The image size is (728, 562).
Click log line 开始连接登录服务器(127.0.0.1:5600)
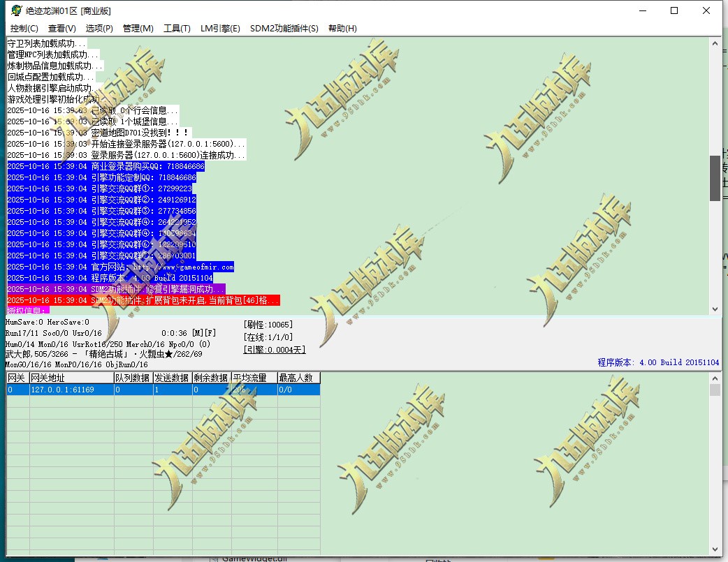point(126,144)
